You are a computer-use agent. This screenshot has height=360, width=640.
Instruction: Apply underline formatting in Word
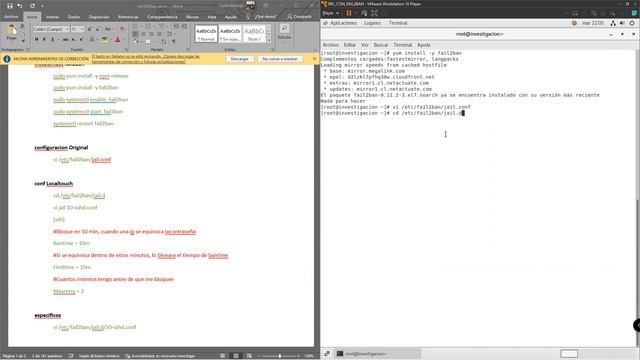click(52, 40)
